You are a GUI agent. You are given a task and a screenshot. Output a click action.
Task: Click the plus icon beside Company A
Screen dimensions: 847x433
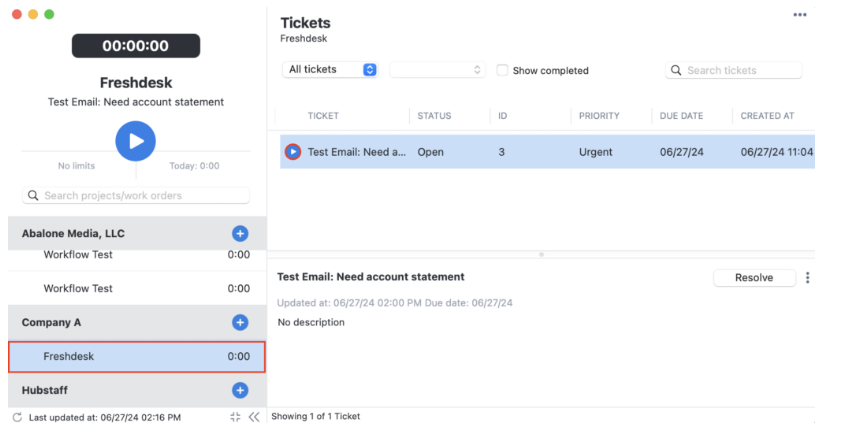point(240,322)
